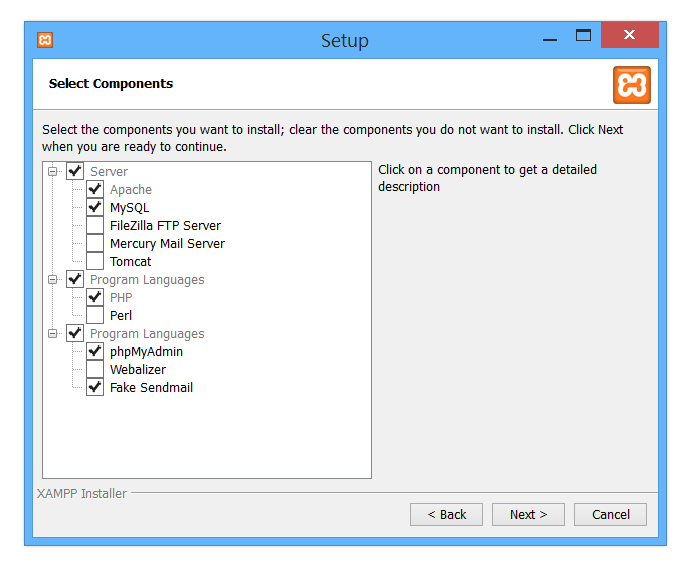This screenshot has height=576, width=693.
Task: Disable the Fake Sendmail checkbox
Action: tap(95, 388)
